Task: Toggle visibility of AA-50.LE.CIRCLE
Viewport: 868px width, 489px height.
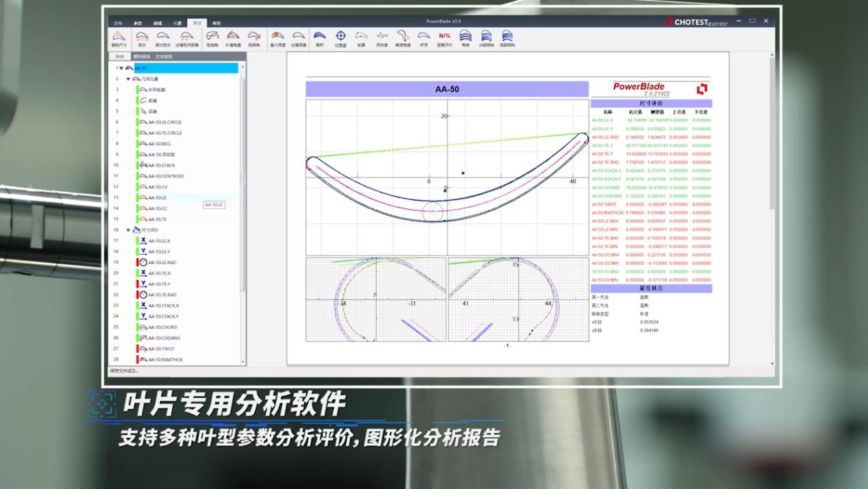Action: pos(138,122)
